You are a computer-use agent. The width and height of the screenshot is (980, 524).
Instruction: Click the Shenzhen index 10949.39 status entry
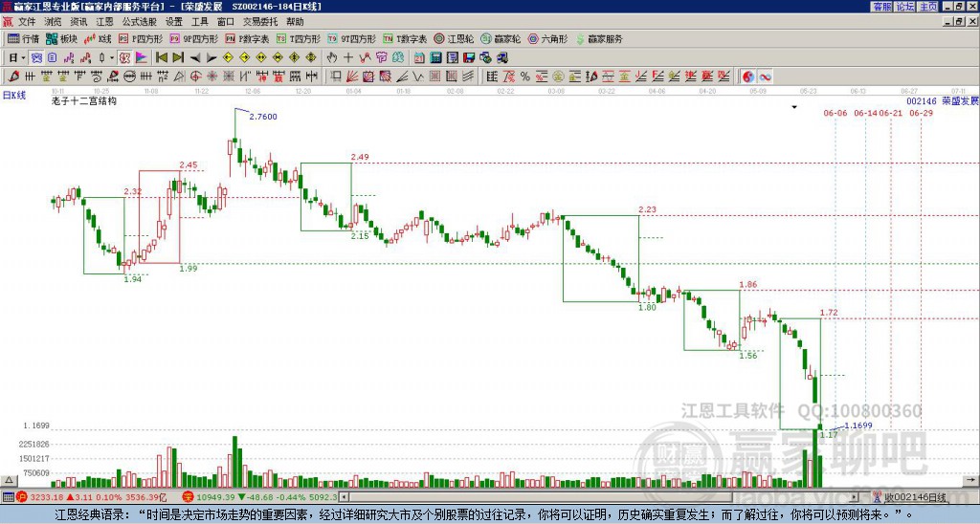[260, 497]
